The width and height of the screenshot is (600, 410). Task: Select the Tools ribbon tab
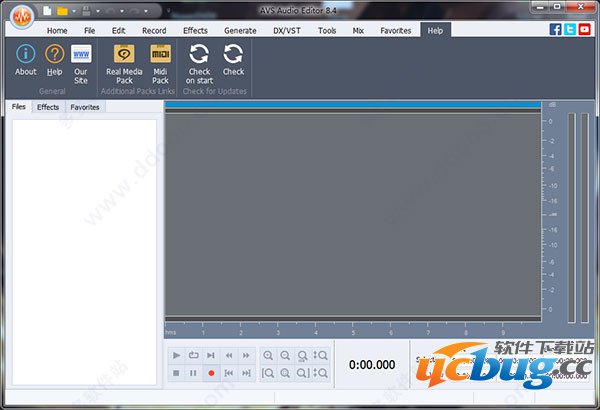tap(327, 31)
